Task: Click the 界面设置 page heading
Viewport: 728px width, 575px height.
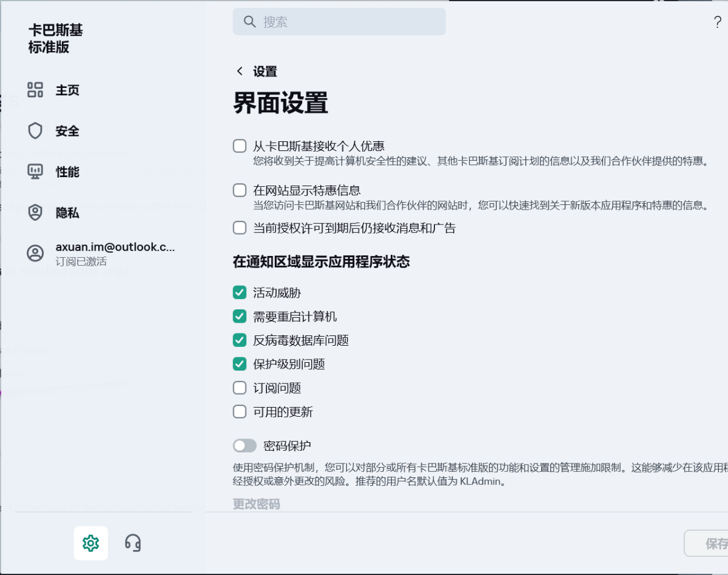Action: tap(281, 103)
